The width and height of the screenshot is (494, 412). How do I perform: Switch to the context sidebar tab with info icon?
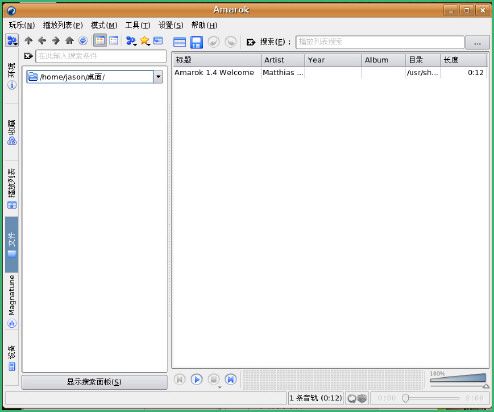tap(12, 76)
